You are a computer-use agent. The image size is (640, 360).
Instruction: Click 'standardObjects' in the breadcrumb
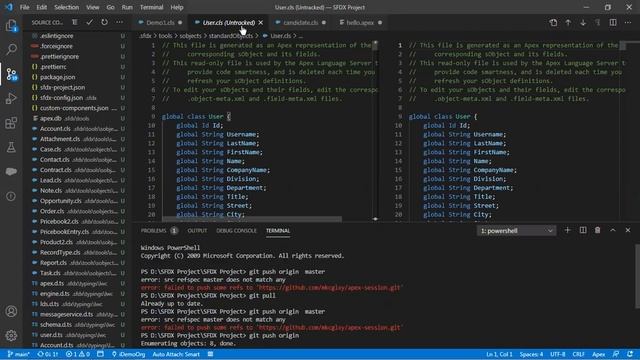231,36
